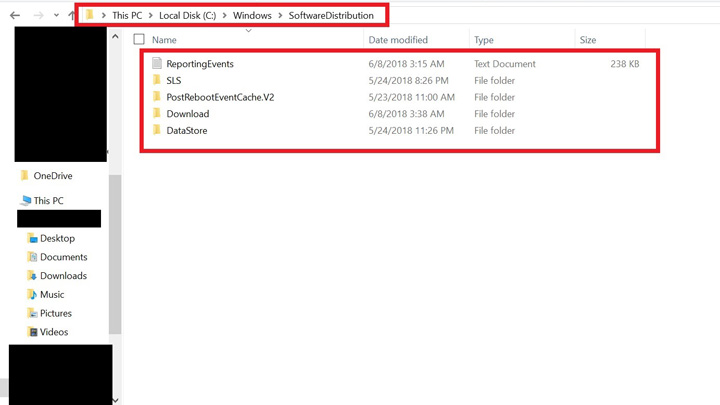Expand chevron after Local Disk (C:)
720x405 pixels.
pos(225,16)
